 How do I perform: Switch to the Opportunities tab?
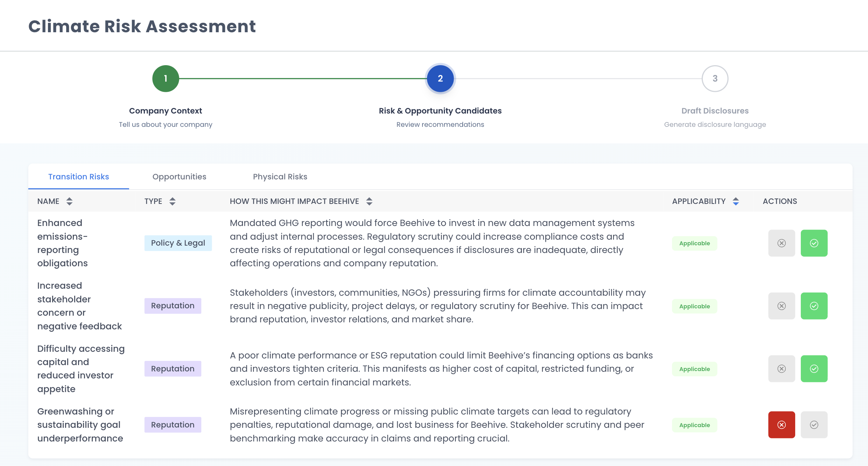[x=179, y=177]
